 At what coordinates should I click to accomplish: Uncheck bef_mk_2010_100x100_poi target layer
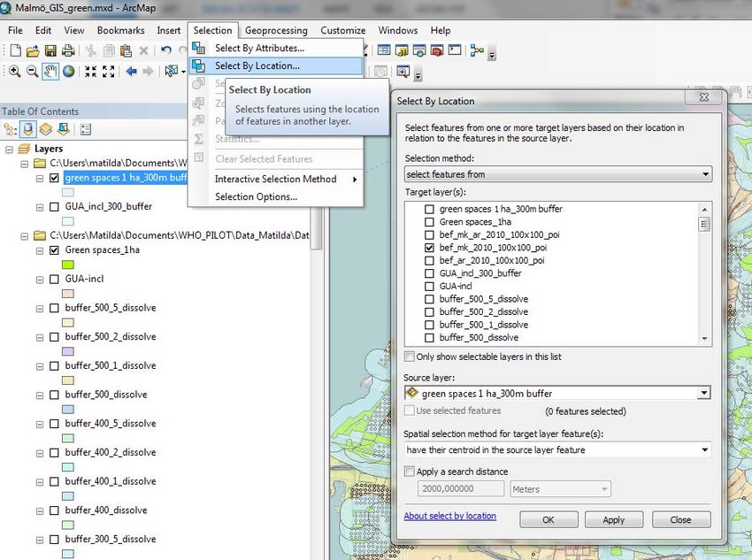[429, 248]
